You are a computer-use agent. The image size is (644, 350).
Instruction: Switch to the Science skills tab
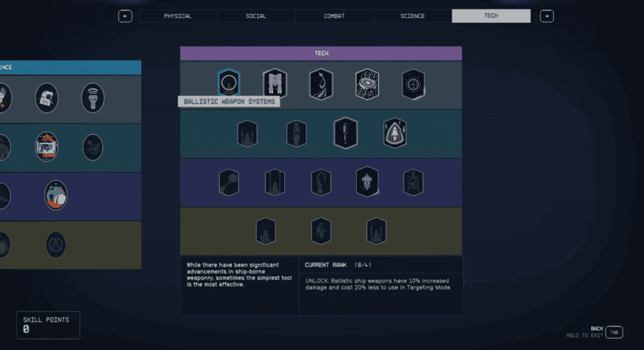[413, 16]
